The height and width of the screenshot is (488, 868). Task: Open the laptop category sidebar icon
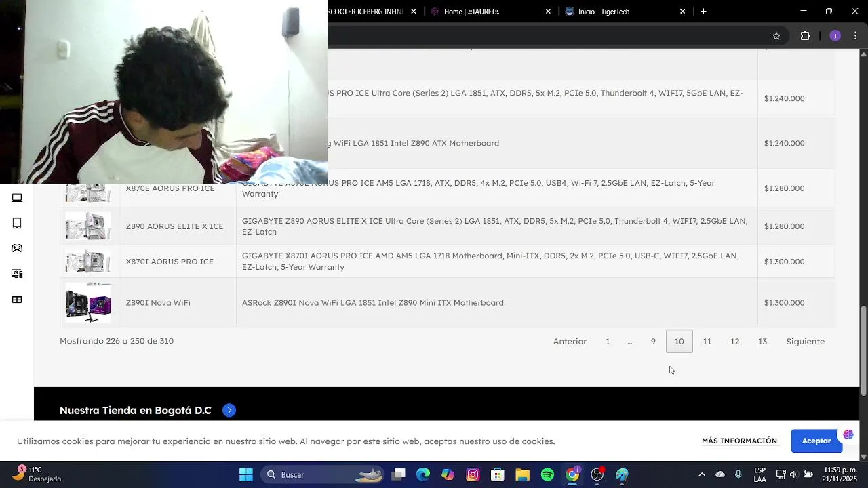click(x=17, y=198)
